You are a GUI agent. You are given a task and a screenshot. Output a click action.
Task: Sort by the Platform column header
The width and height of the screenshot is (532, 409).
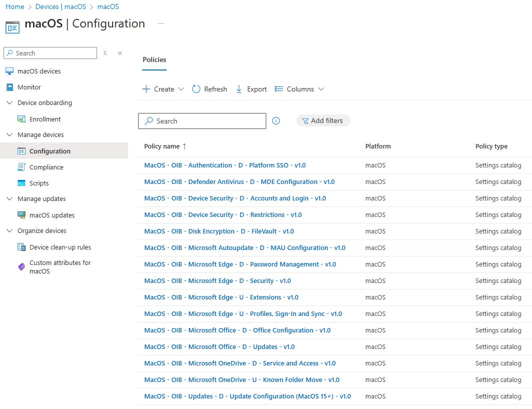click(378, 146)
